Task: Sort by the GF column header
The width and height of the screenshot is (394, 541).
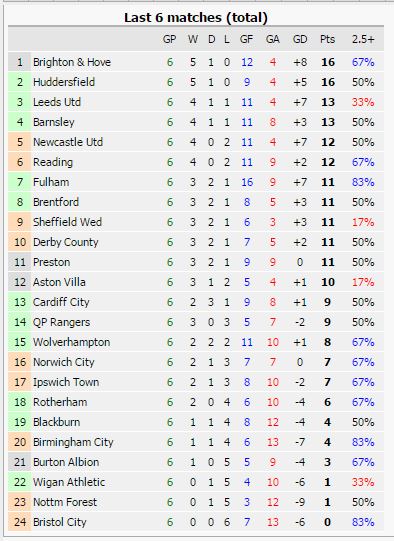Action: (246, 39)
